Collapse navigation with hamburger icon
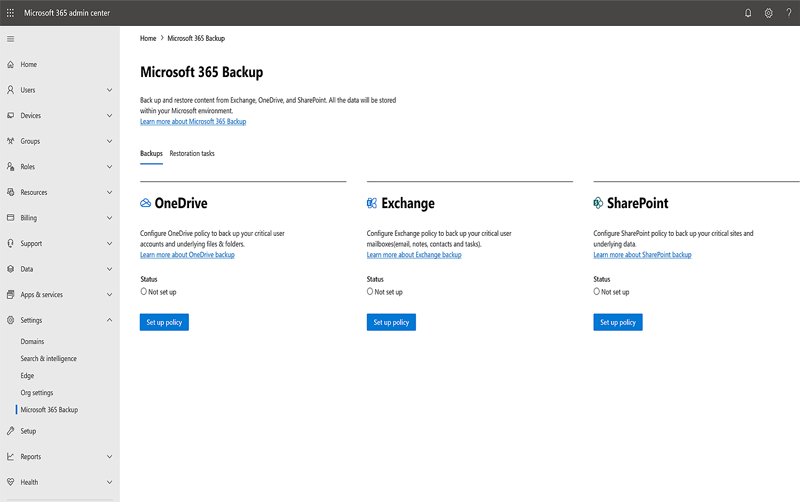 click(10, 39)
